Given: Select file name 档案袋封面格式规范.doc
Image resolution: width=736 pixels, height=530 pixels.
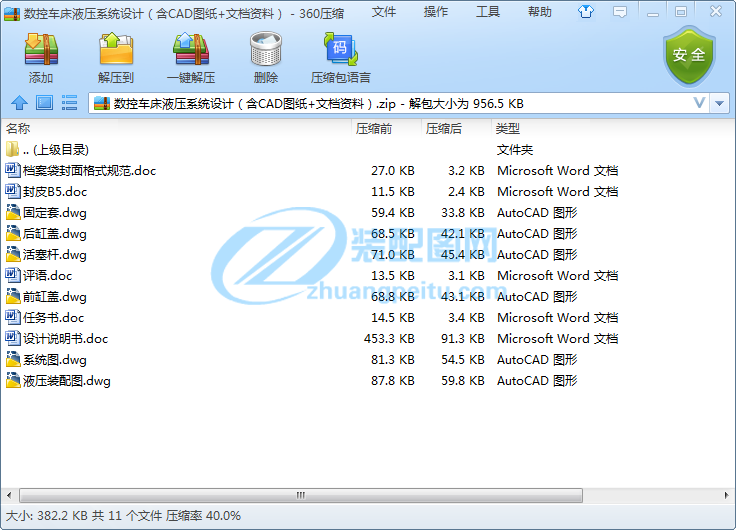Looking at the screenshot, I should pyautogui.click(x=90, y=170).
